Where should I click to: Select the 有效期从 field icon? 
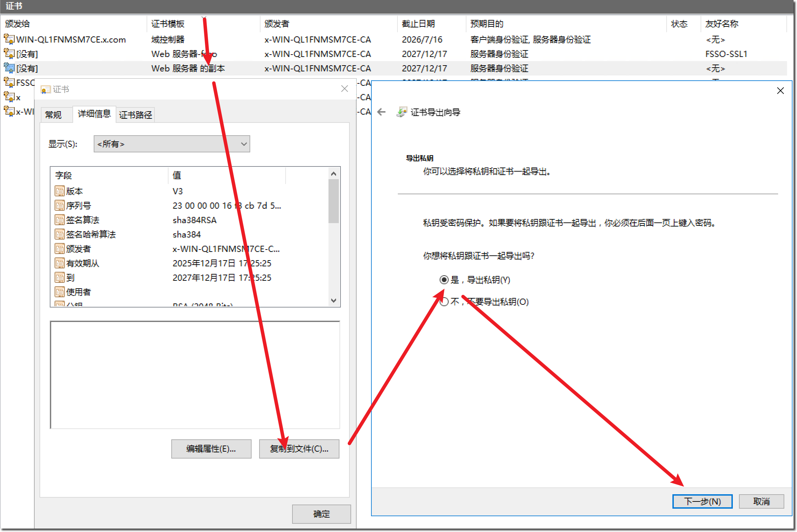pyautogui.click(x=60, y=263)
